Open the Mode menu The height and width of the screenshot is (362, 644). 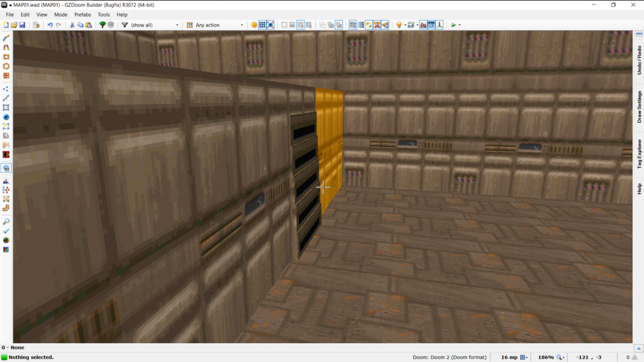click(x=61, y=14)
